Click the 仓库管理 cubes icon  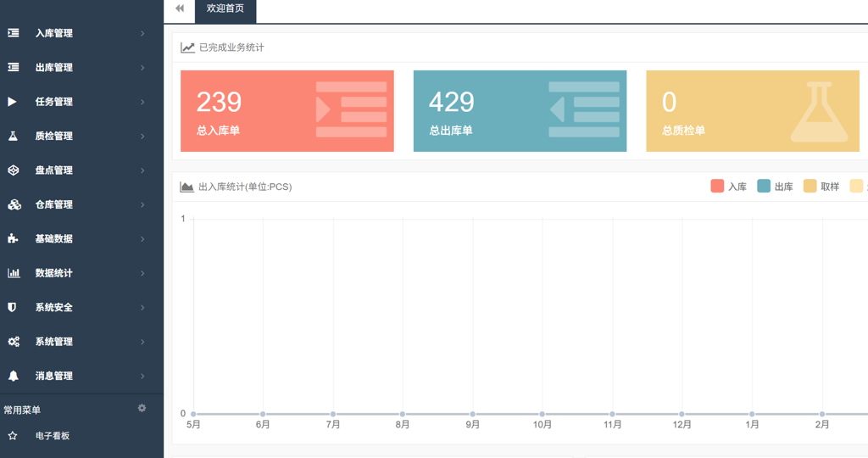click(x=14, y=204)
